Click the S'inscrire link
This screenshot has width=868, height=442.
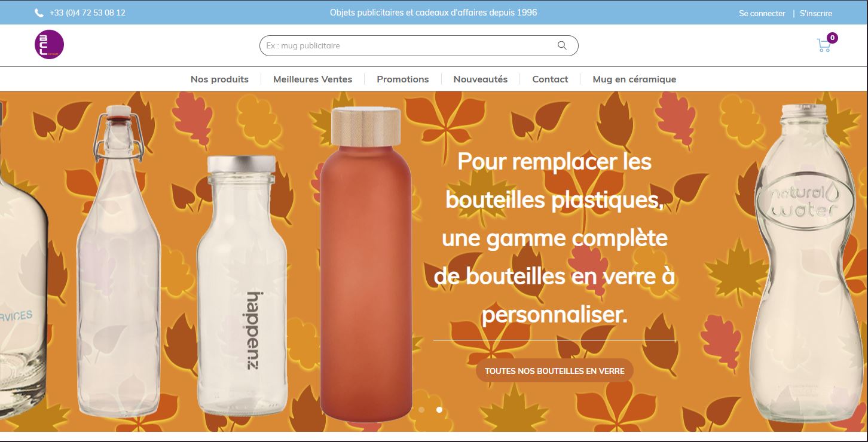[816, 13]
